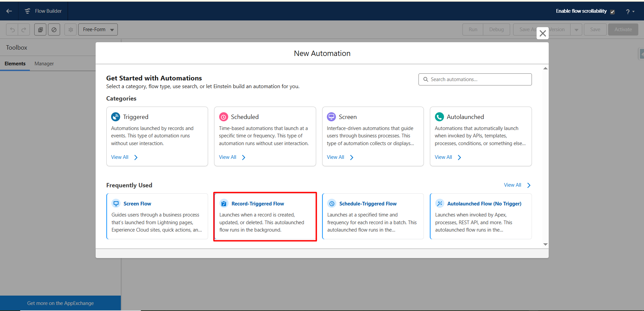The height and width of the screenshot is (311, 644).
Task: Click the redo arrow button
Action: click(24, 29)
